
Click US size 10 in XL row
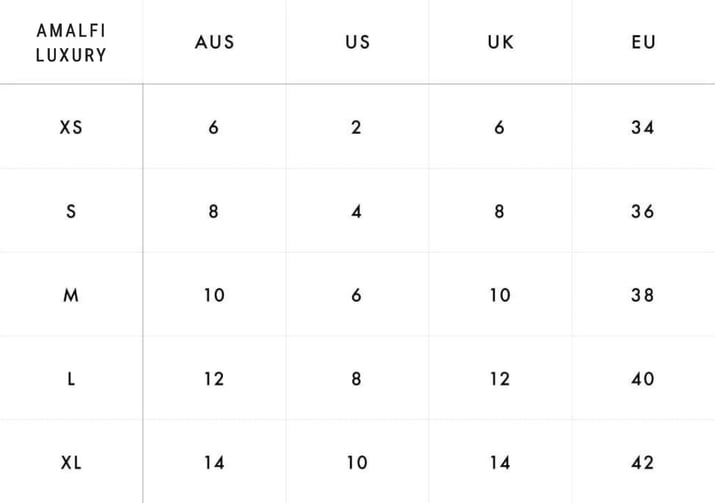coord(357,463)
